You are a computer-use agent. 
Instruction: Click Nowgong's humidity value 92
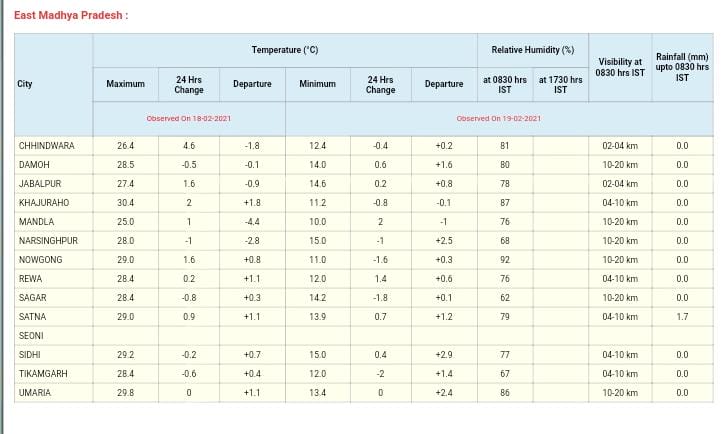(504, 260)
